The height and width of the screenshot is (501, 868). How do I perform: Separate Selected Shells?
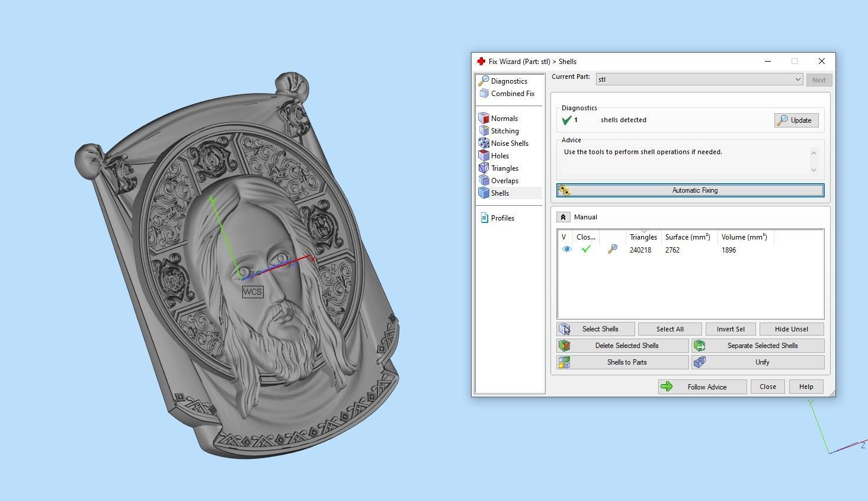758,346
